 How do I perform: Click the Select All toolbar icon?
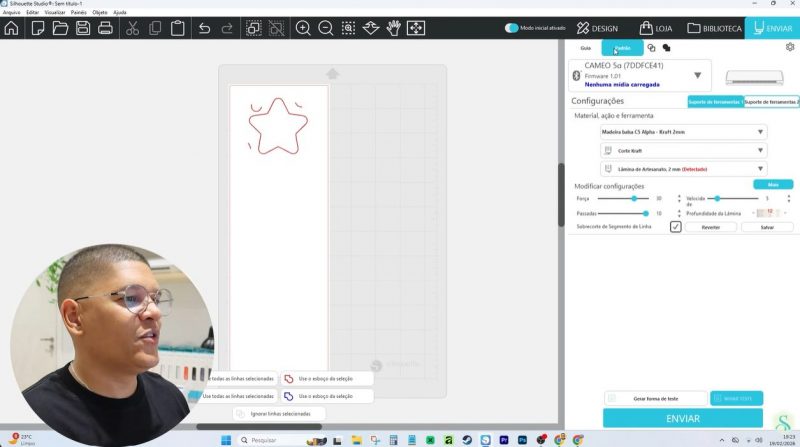coord(254,28)
